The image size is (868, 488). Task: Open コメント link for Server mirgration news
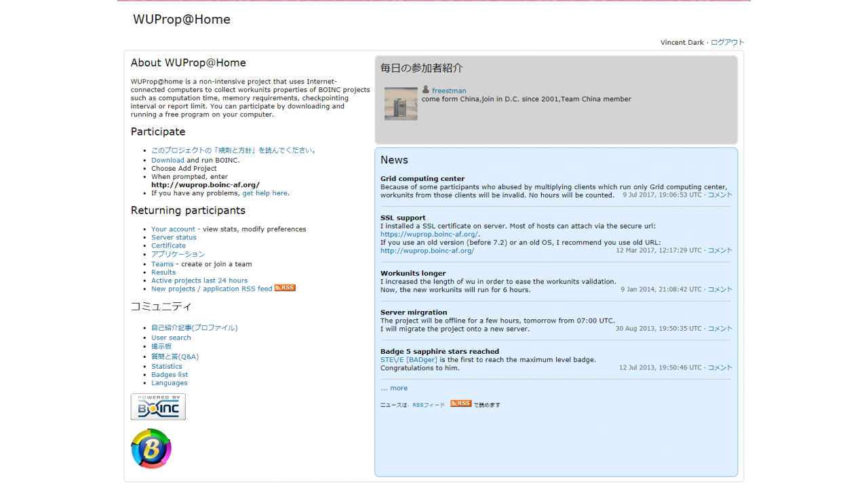point(720,329)
